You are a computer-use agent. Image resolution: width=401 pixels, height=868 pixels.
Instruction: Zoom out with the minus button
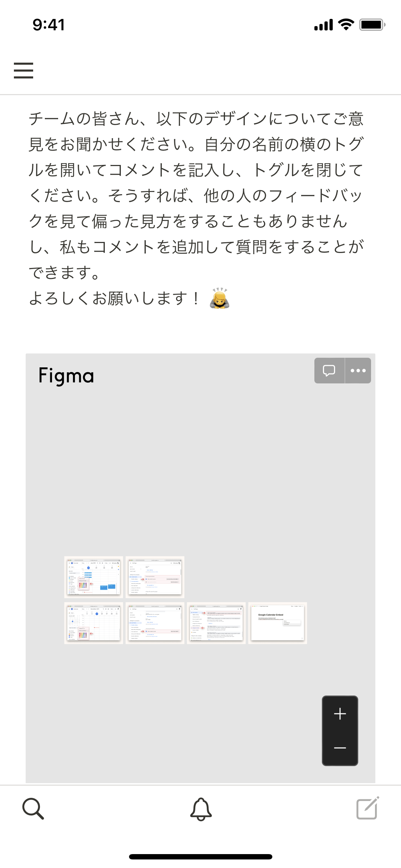point(340,748)
